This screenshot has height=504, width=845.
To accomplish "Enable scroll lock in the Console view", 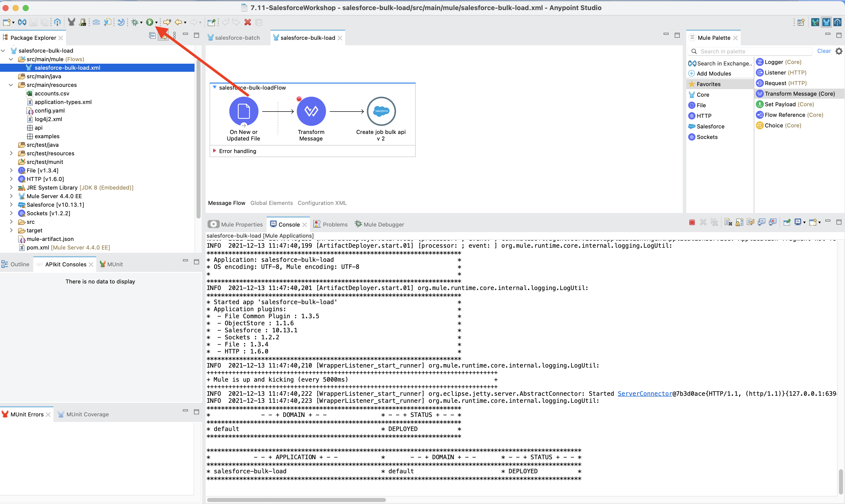I will pyautogui.click(x=739, y=222).
